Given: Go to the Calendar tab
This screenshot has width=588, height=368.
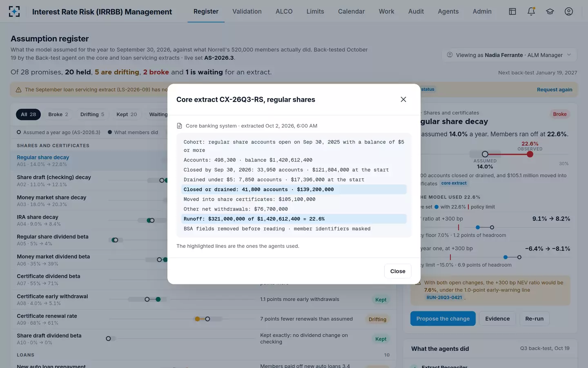Looking at the screenshot, I should pos(351,11).
